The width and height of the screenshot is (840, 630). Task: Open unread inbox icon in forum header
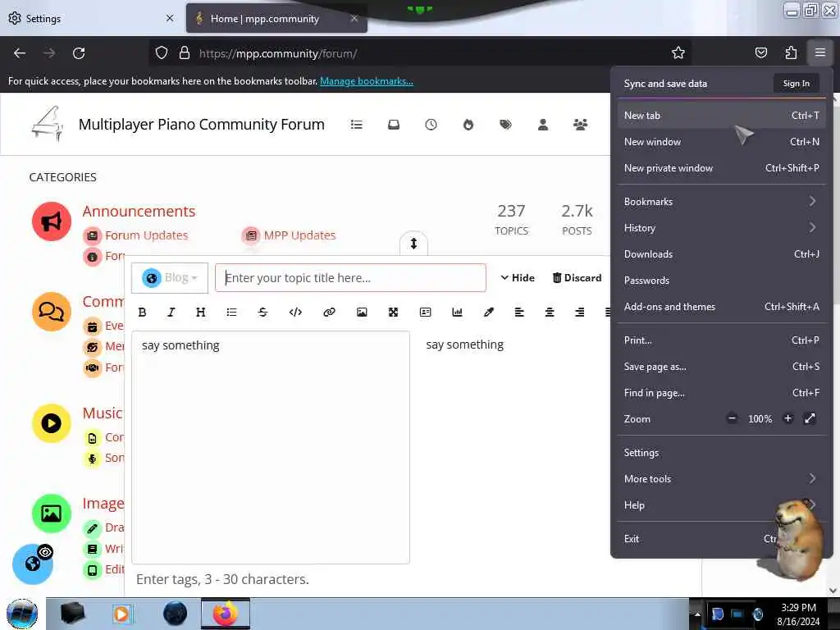tap(394, 125)
